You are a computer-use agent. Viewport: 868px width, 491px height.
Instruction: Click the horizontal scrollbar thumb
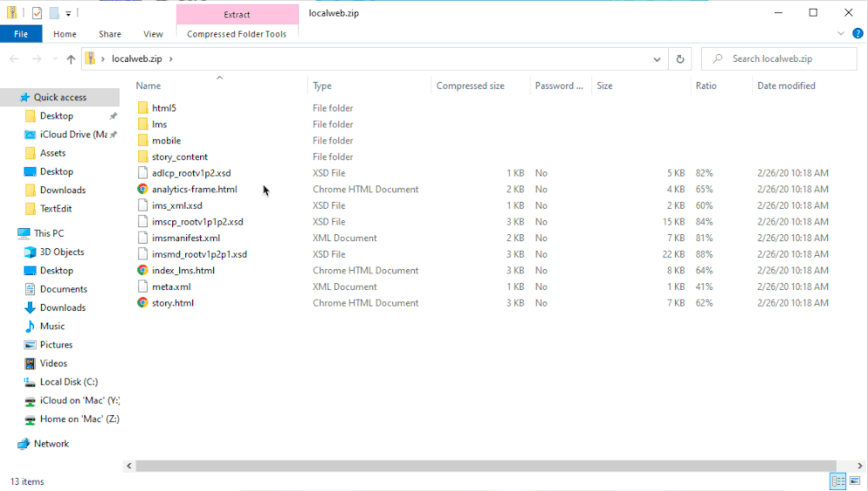pyautogui.click(x=485, y=466)
